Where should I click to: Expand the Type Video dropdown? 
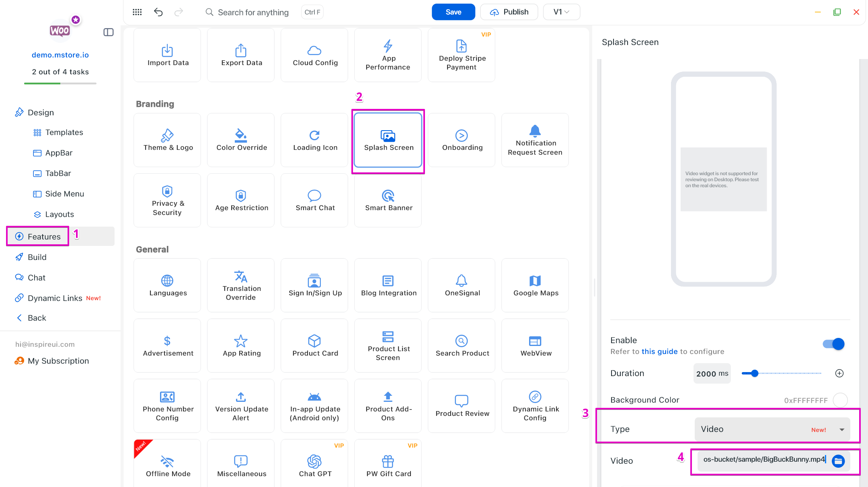coord(772,429)
